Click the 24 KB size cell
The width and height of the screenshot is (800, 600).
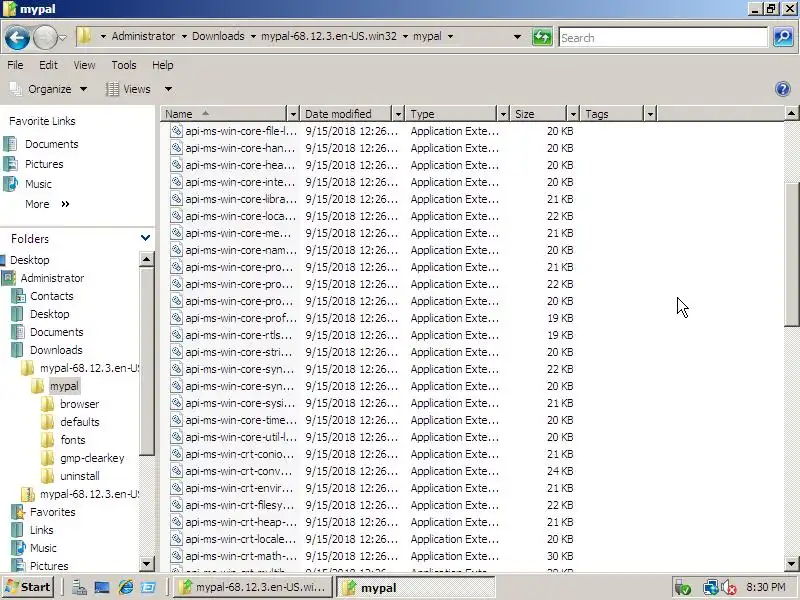tap(560, 471)
